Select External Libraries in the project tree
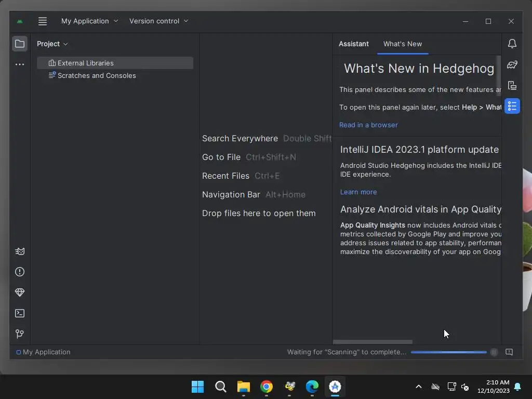Image resolution: width=532 pixels, height=399 pixels. 85,63
